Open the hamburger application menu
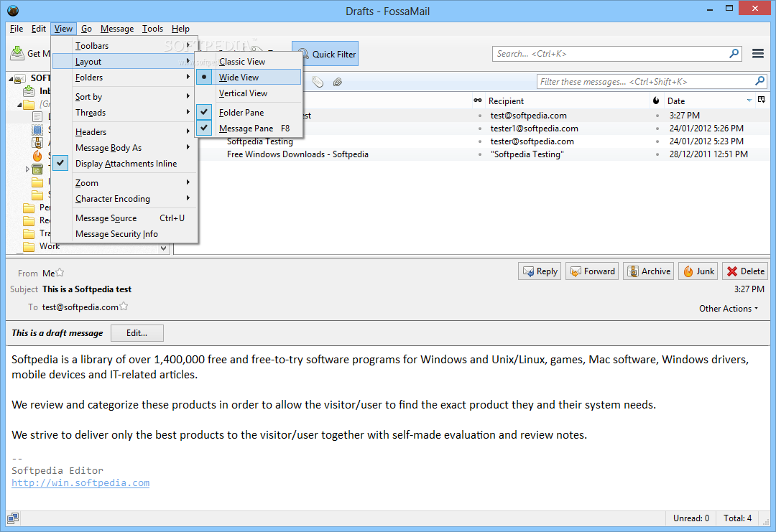Image resolution: width=776 pixels, height=532 pixels. tap(758, 53)
